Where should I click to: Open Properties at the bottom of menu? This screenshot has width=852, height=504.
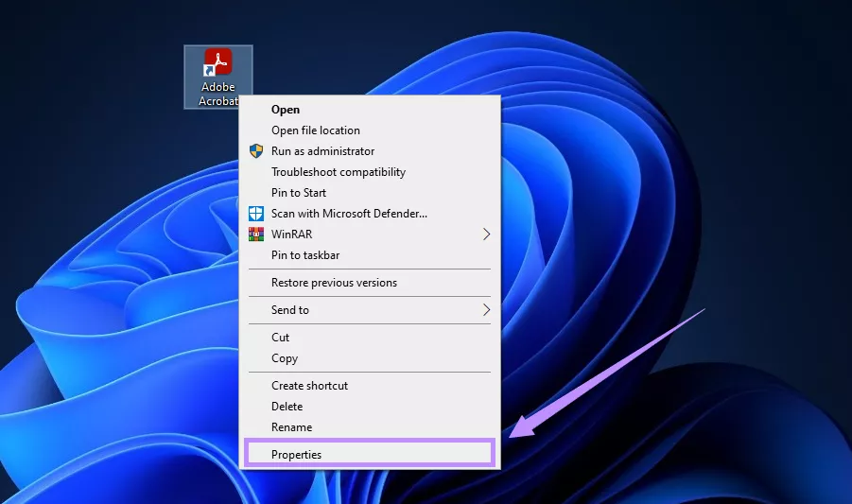(x=297, y=455)
